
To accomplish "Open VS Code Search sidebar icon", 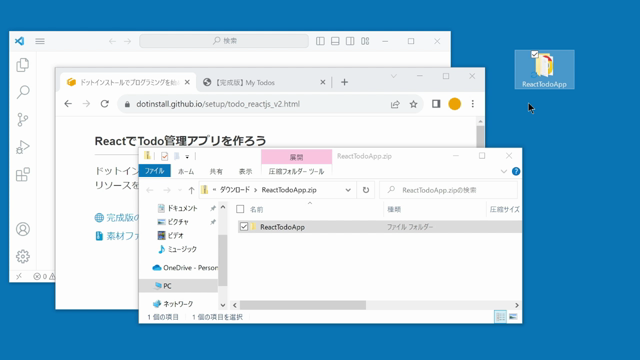I will tap(23, 92).
